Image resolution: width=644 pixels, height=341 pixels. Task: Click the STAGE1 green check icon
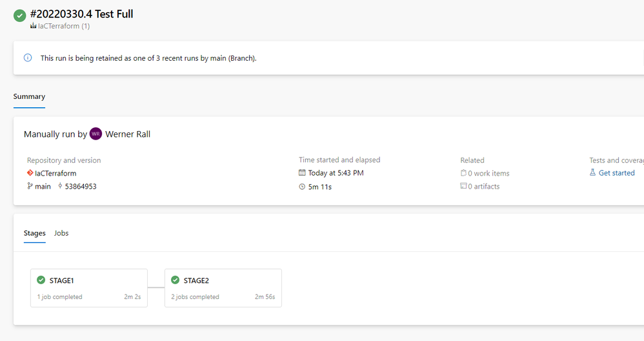[x=41, y=280]
